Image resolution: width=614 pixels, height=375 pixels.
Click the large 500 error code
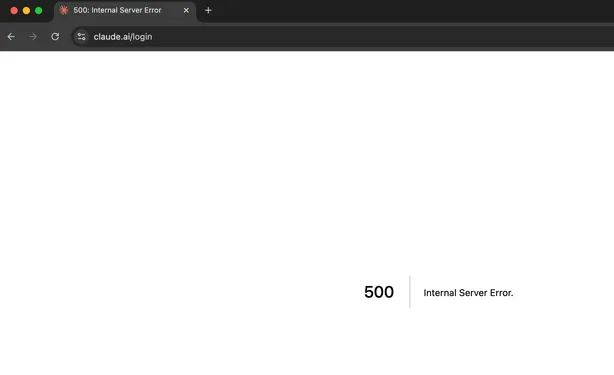click(x=379, y=292)
